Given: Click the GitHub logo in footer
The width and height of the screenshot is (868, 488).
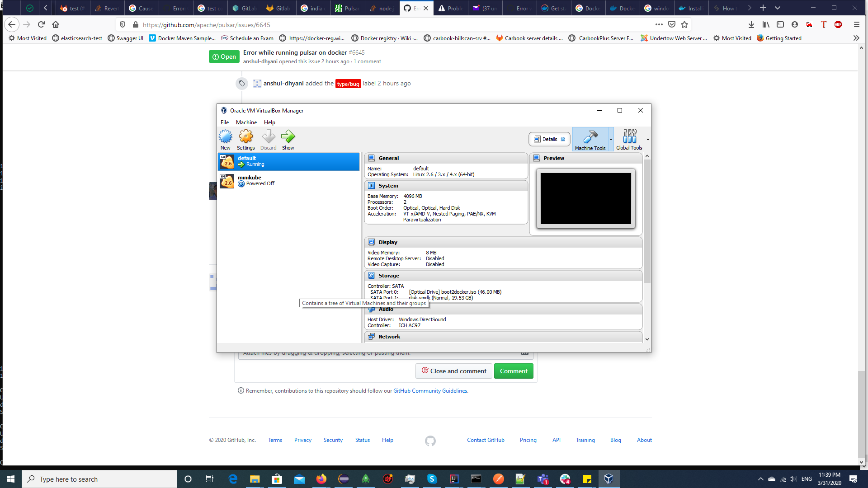Looking at the screenshot, I should click(x=430, y=441).
